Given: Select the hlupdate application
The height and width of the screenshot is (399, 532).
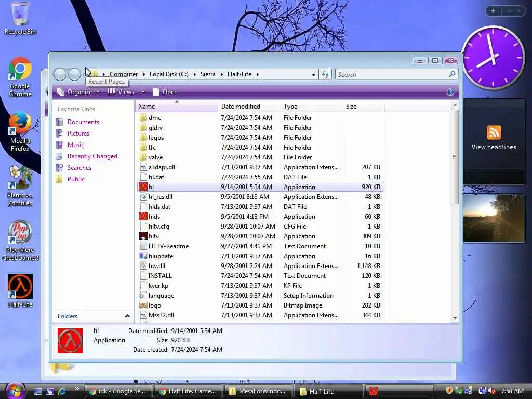Looking at the screenshot, I should coord(261,256).
